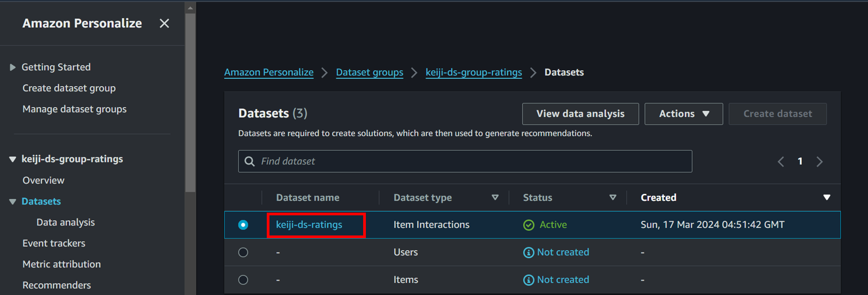Viewport: 868px width, 295px height.
Task: Go to next datasets page arrow
Action: (820, 162)
